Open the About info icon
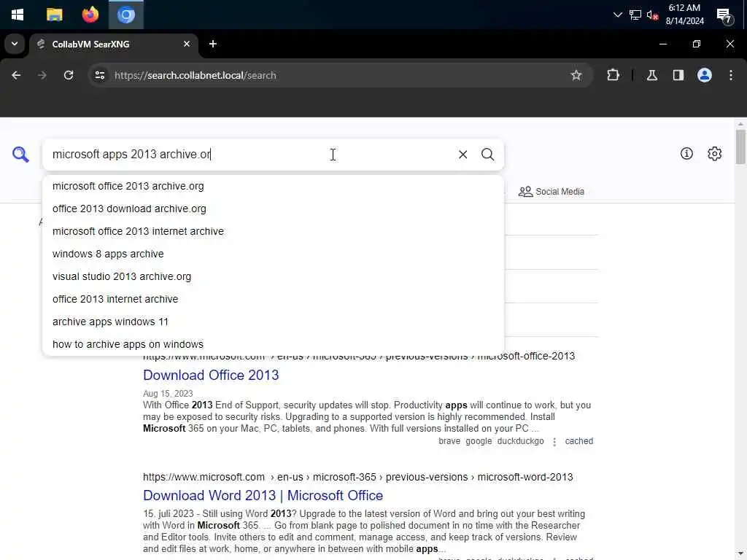The height and width of the screenshot is (560, 747). click(686, 153)
